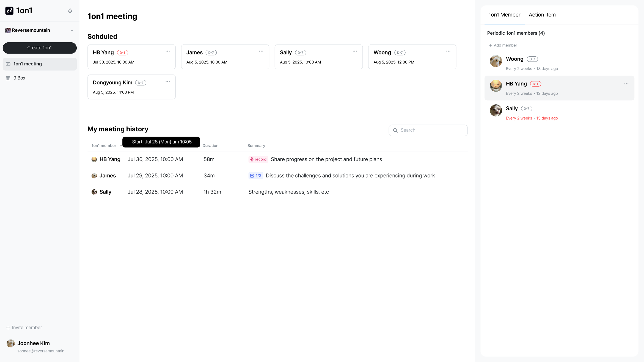This screenshot has width=644, height=362.
Task: Open 9 Box in the sidebar
Action: [x=19, y=78]
